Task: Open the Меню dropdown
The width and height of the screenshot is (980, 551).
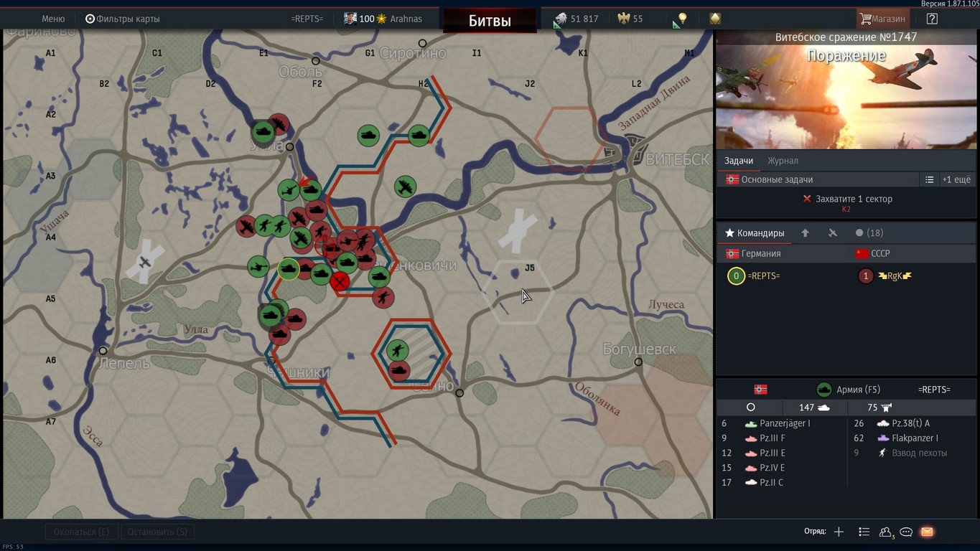Action: pyautogui.click(x=53, y=19)
